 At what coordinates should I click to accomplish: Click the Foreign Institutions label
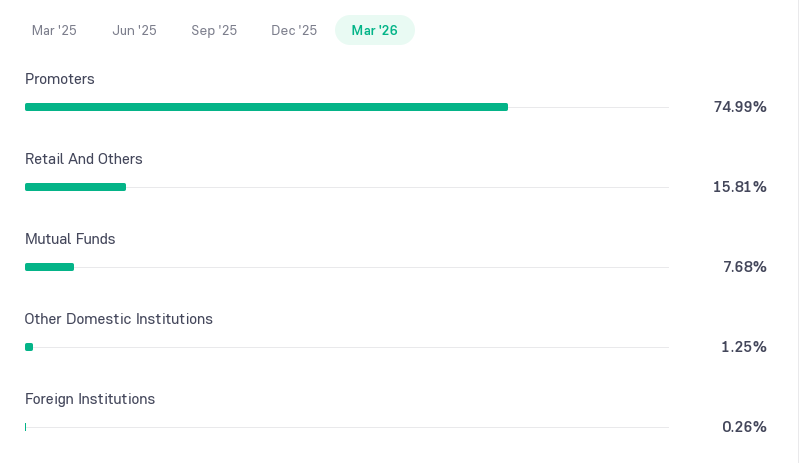(x=90, y=399)
